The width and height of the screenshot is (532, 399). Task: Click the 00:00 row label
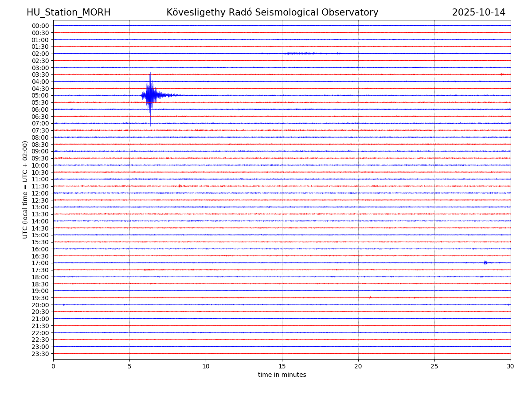tap(40, 26)
